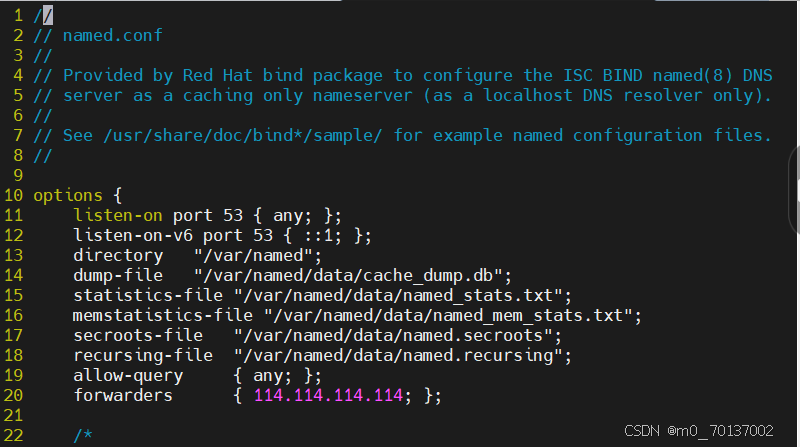This screenshot has height=447, width=800.
Task: Click the 'secroots-file' option name
Action: point(138,335)
